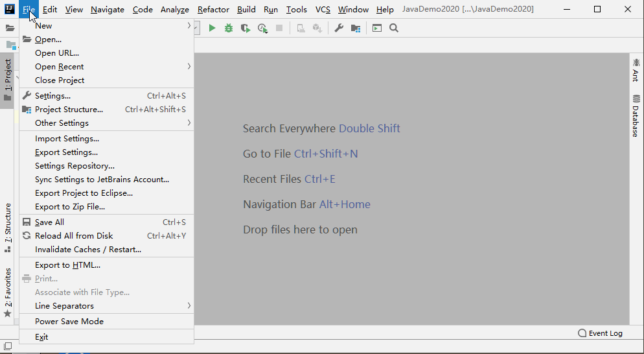Open Settings Repository...

(107, 166)
